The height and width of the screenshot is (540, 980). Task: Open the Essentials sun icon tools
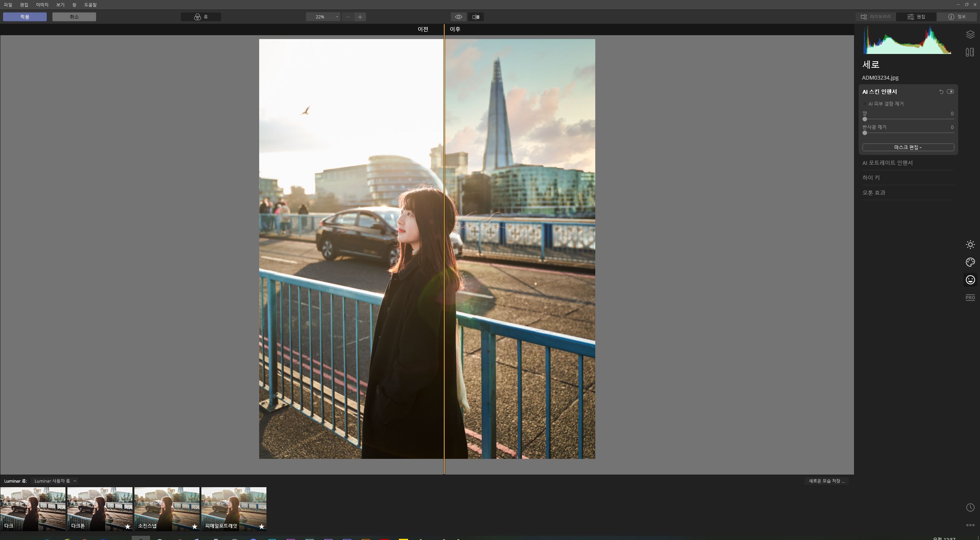click(x=970, y=245)
